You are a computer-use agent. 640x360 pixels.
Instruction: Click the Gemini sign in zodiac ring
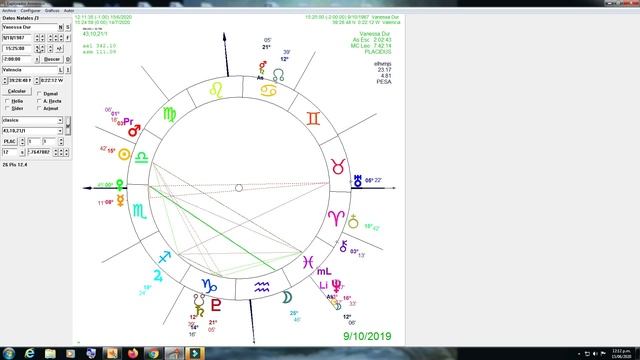click(x=313, y=118)
